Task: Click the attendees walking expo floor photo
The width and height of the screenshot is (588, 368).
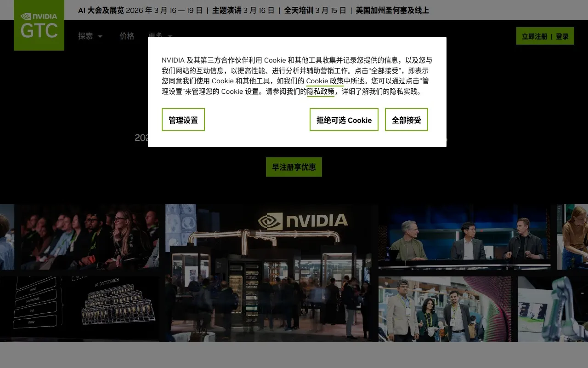Action: [x=446, y=308]
